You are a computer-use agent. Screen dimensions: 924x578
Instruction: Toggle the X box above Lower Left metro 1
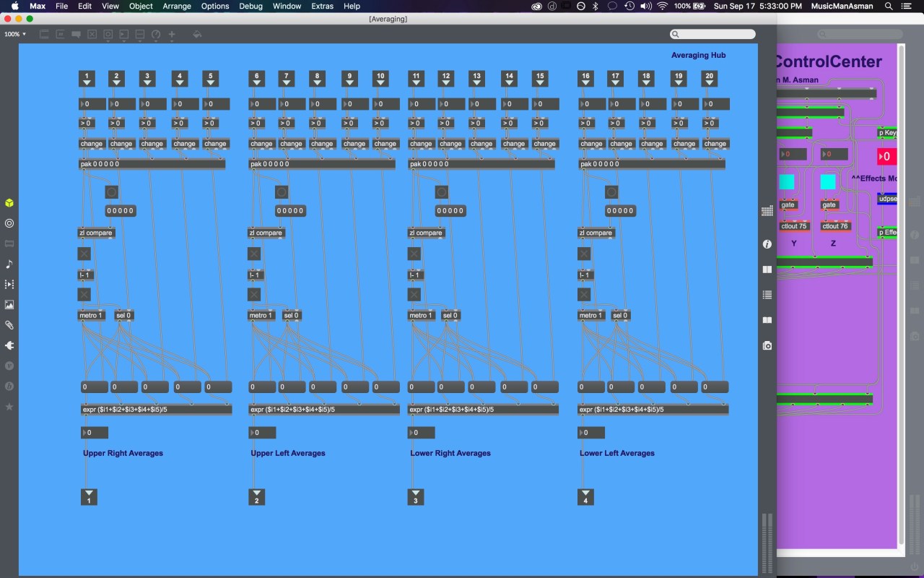pyautogui.click(x=584, y=294)
